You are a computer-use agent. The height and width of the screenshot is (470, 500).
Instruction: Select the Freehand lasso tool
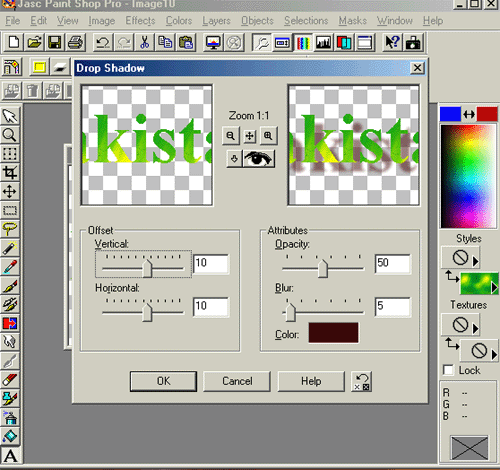[x=10, y=229]
